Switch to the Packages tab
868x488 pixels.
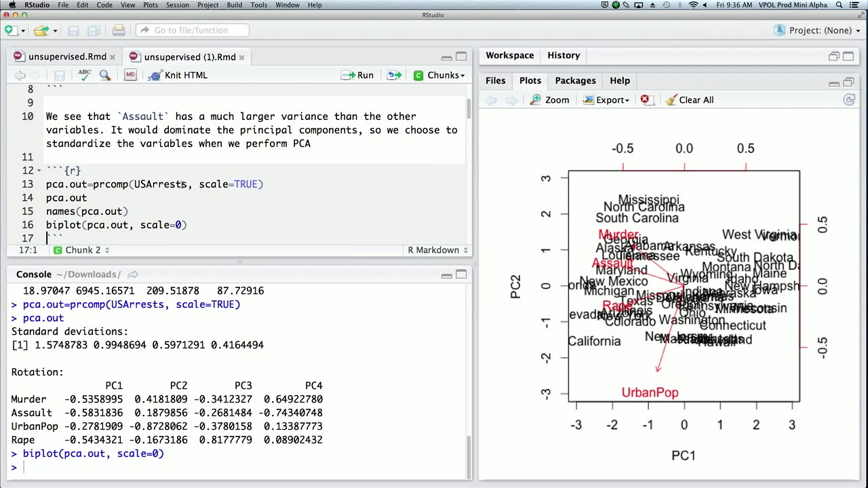(575, 81)
